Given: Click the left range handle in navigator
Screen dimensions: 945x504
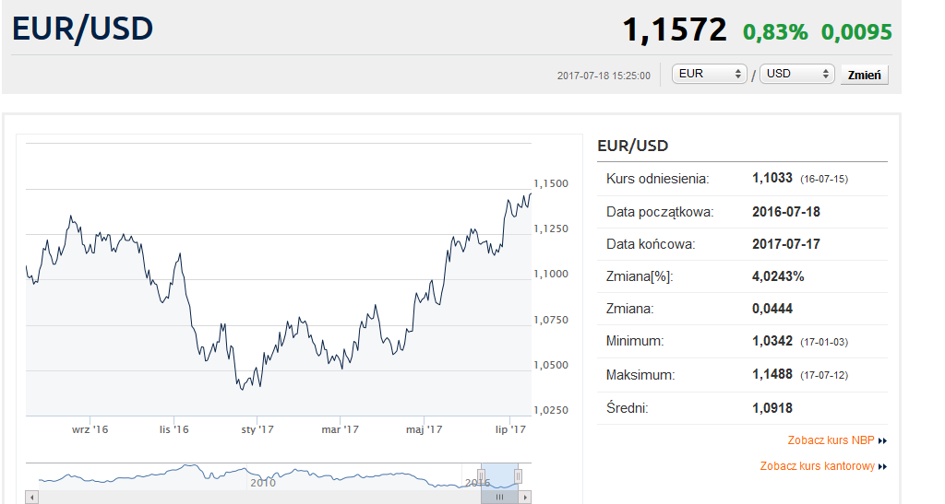Looking at the screenshot, I should click(x=482, y=475).
